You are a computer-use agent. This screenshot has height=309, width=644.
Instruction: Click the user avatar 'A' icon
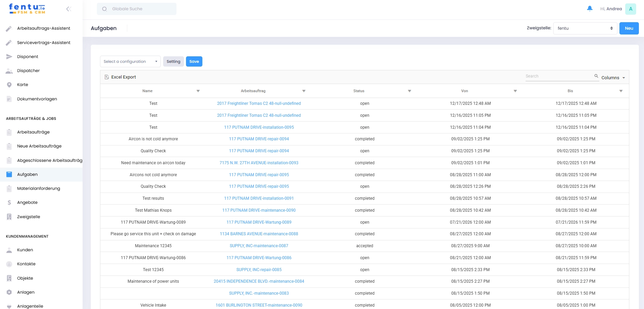(630, 9)
